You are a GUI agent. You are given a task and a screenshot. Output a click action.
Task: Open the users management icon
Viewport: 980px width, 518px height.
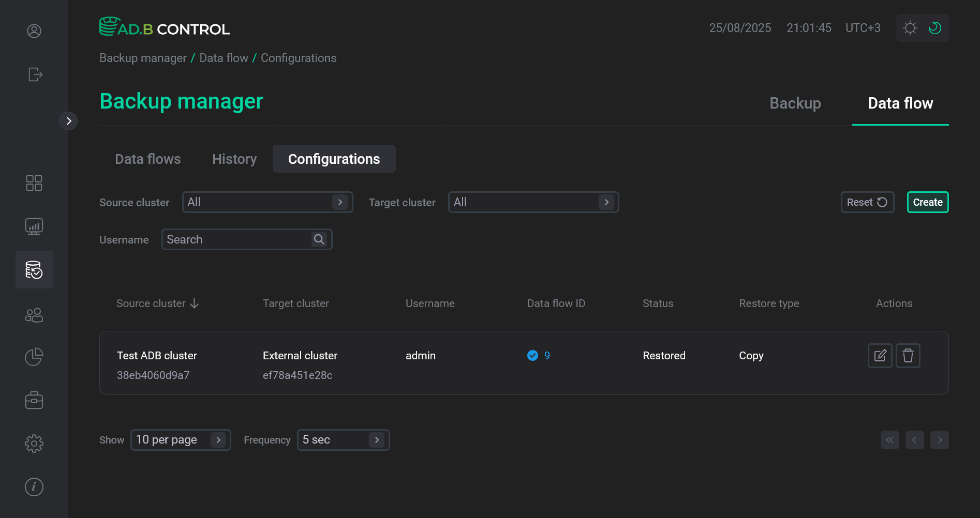(34, 315)
